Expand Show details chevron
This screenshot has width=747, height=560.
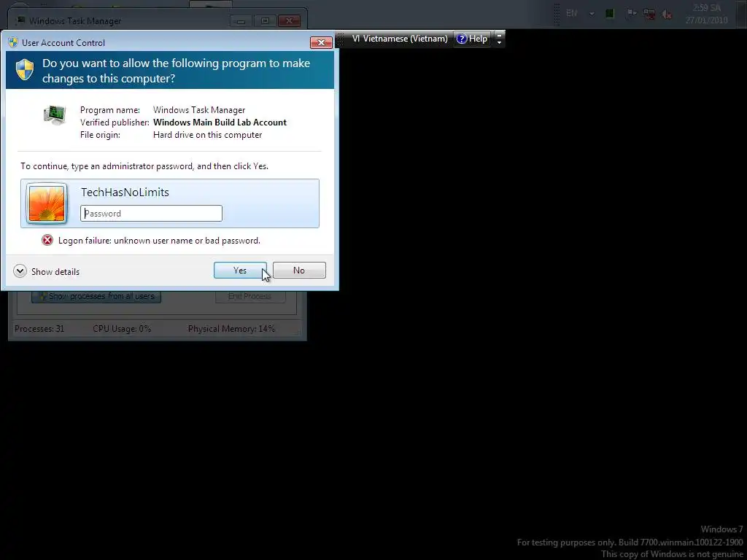20,271
